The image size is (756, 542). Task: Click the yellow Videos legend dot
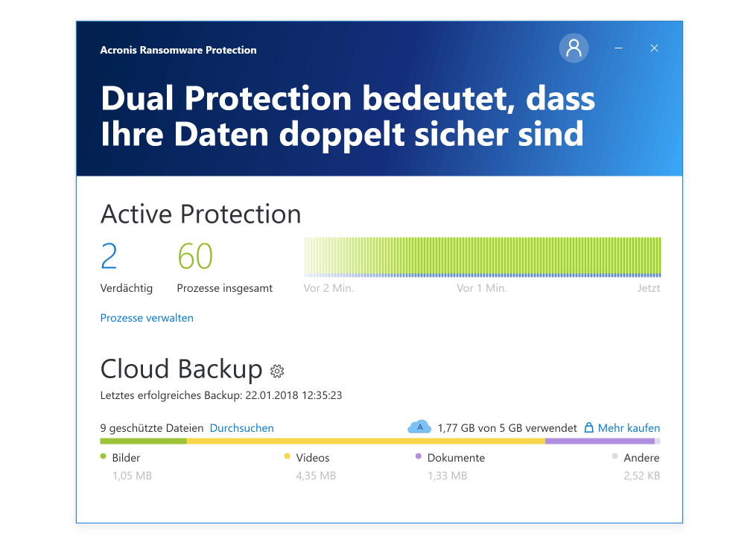pyautogui.click(x=287, y=456)
